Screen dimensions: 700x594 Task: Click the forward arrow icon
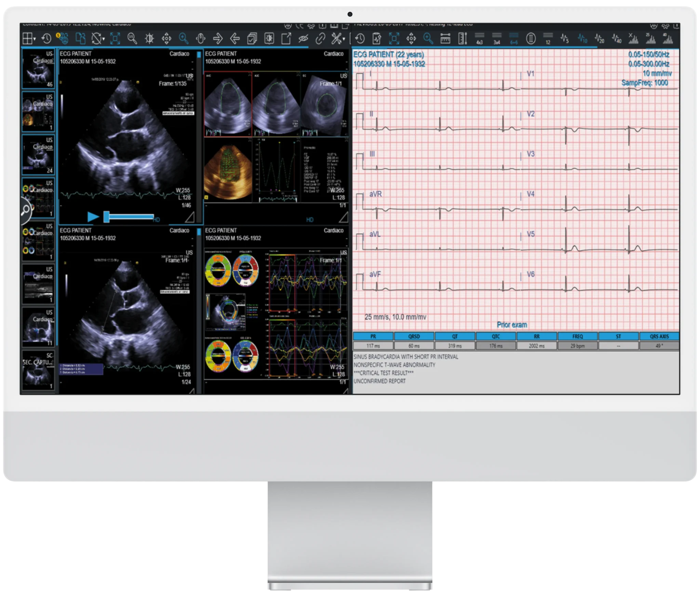(x=218, y=38)
